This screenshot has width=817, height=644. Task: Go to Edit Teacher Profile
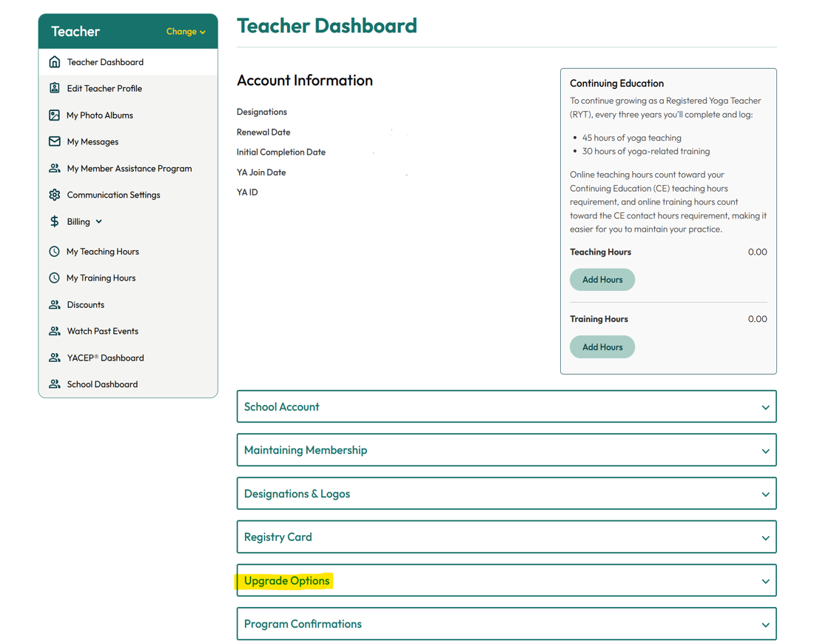[x=128, y=89]
